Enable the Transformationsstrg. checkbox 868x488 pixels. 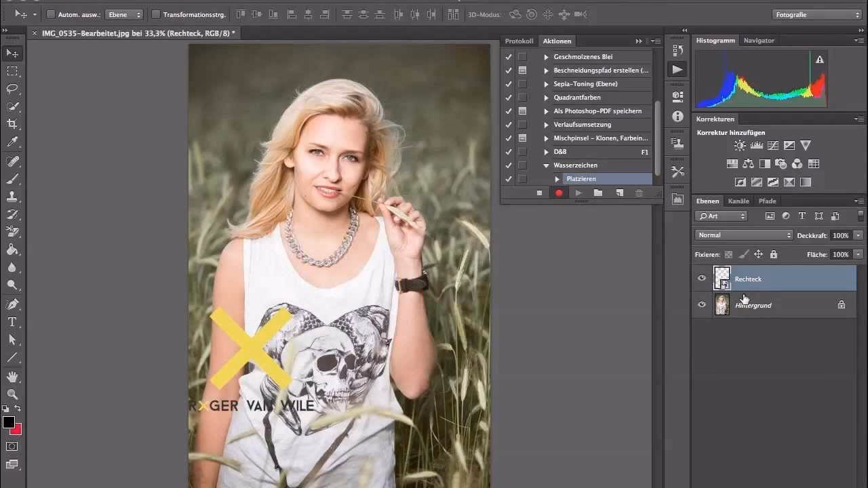(157, 14)
